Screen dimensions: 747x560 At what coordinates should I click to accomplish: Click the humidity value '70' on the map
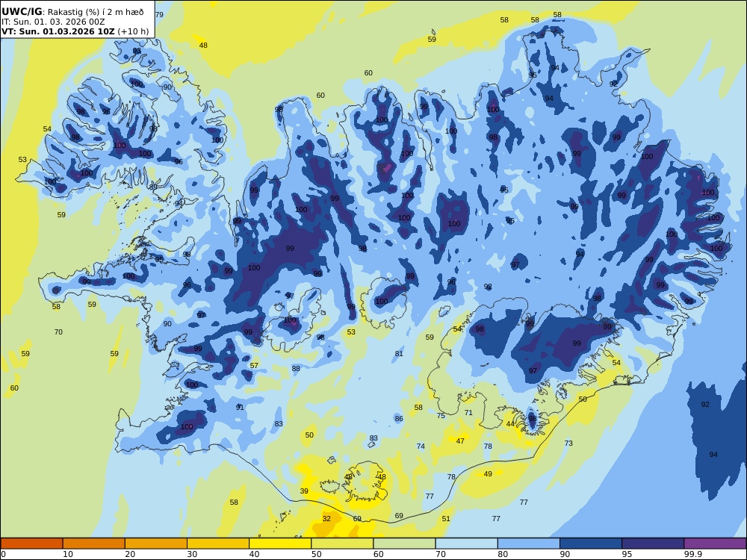click(58, 332)
